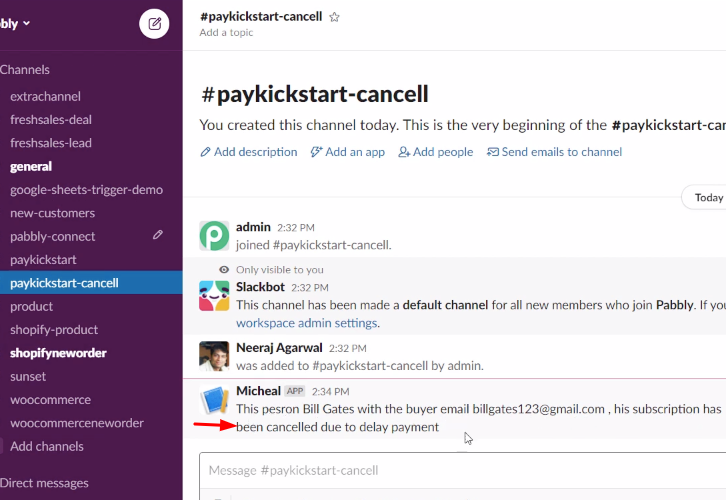Switch to the general channel
Viewport: 726px width, 500px height.
tap(31, 167)
